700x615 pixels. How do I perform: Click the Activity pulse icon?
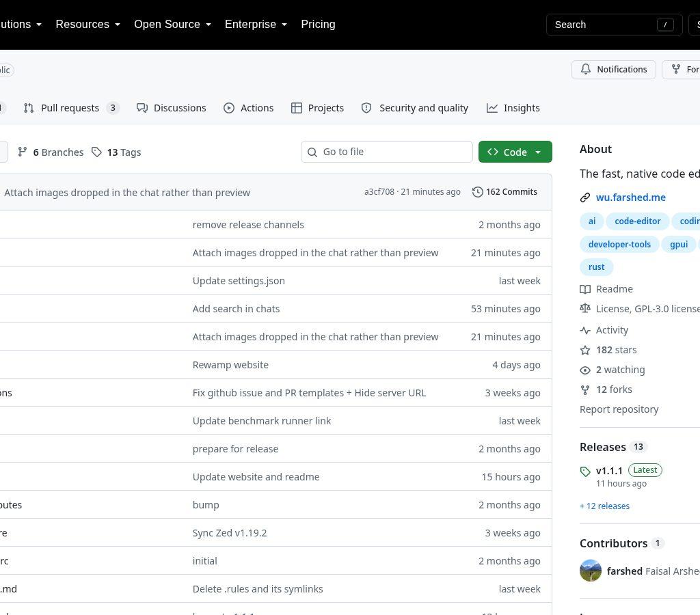tap(585, 330)
